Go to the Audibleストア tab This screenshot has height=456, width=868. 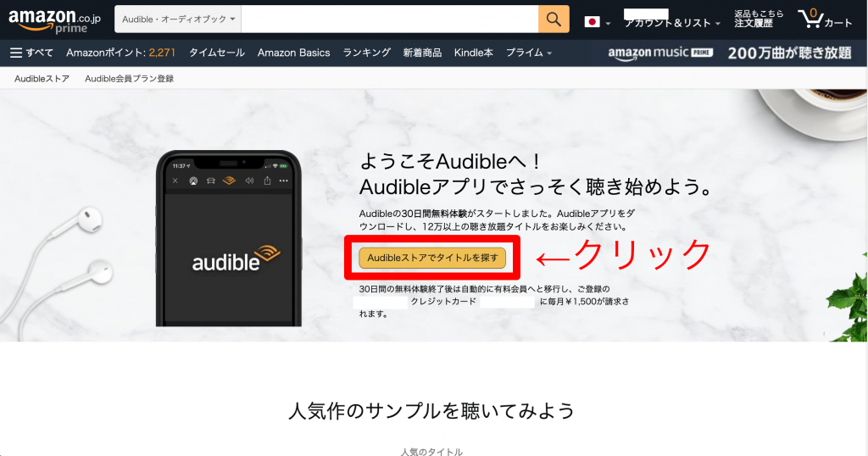42,79
